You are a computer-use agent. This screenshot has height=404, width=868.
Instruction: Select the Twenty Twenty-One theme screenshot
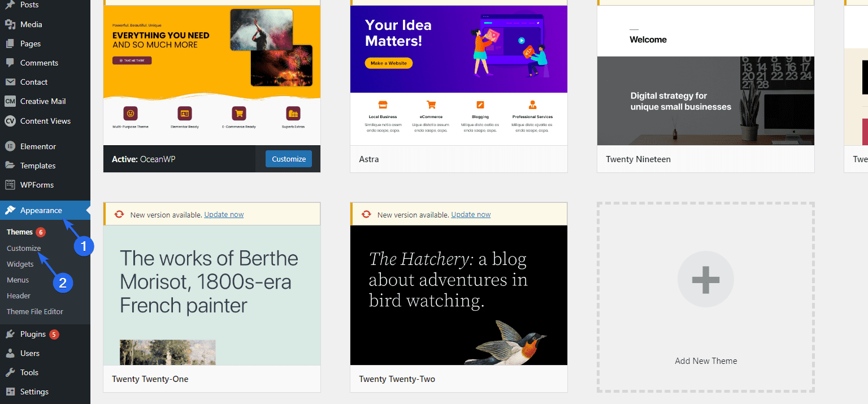212,295
